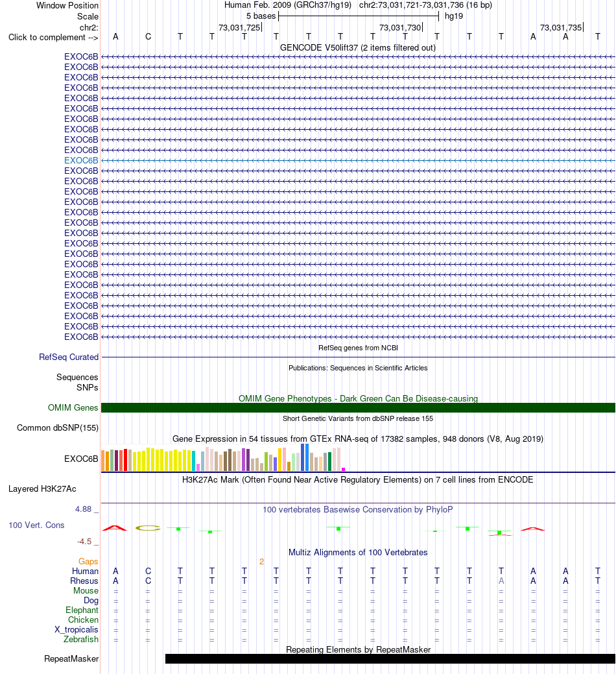This screenshot has width=616, height=674.
Task: Open "Multiz Alignments of 100 Vertebrates" title
Action: coord(358,552)
